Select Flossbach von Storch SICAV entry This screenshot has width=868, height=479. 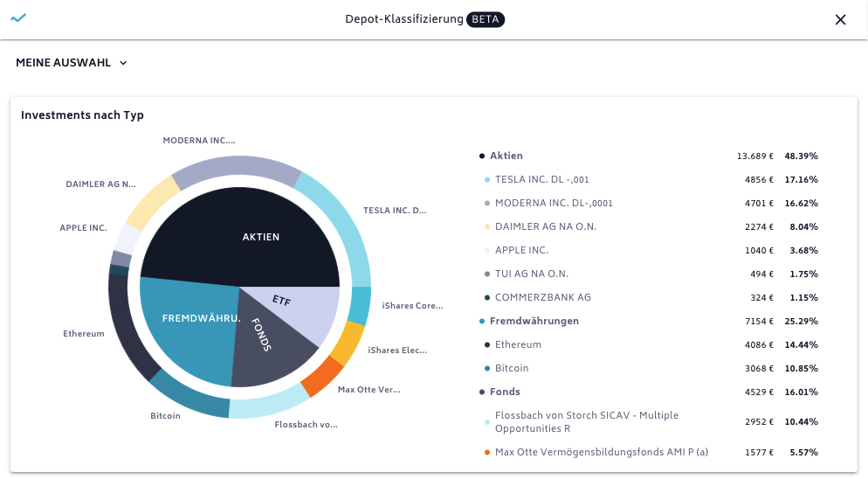tap(586, 422)
